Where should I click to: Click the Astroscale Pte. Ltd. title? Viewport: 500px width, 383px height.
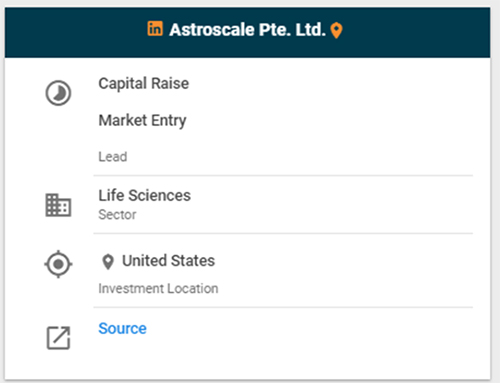click(247, 30)
